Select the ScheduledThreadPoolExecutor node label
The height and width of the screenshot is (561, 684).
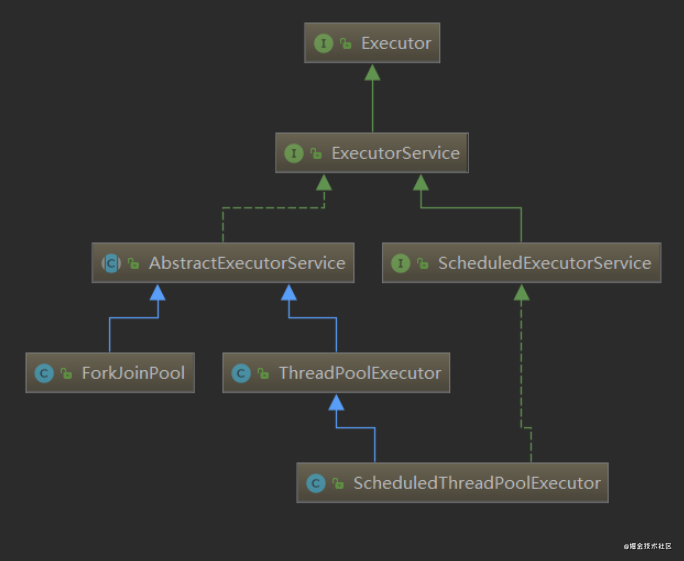click(477, 483)
